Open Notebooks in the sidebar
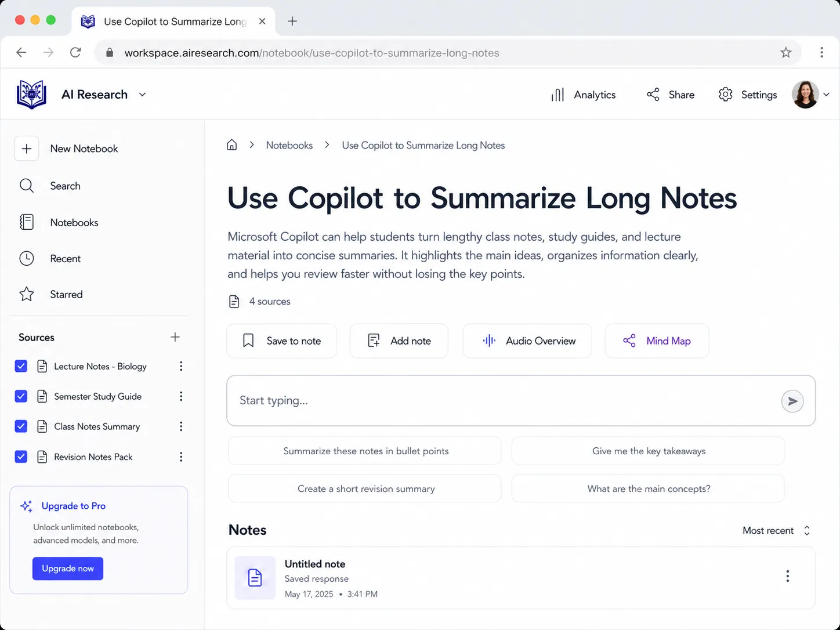This screenshot has width=840, height=630. (x=74, y=222)
